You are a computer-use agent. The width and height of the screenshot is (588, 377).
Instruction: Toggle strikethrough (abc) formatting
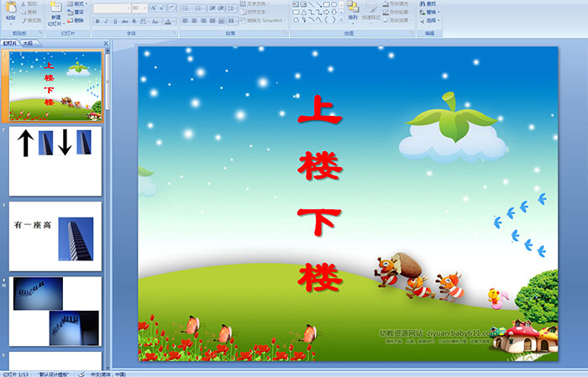pos(124,21)
